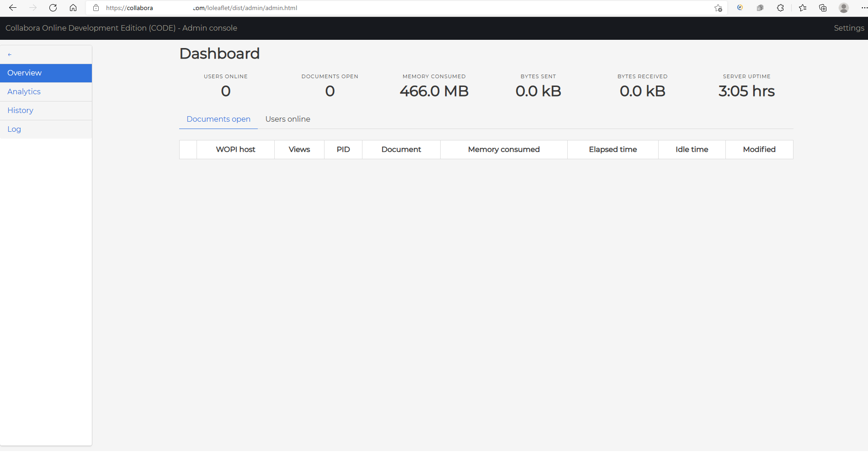This screenshot has height=452, width=868.
Task: Click the BYTES RECEIVED label
Action: point(643,76)
